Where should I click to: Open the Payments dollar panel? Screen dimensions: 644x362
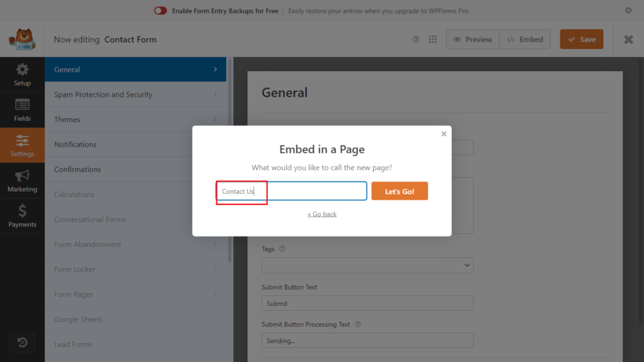click(x=22, y=216)
